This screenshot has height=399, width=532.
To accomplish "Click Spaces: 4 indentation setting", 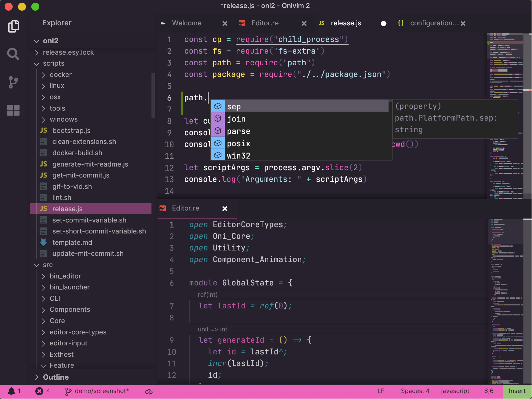I will 415,391.
